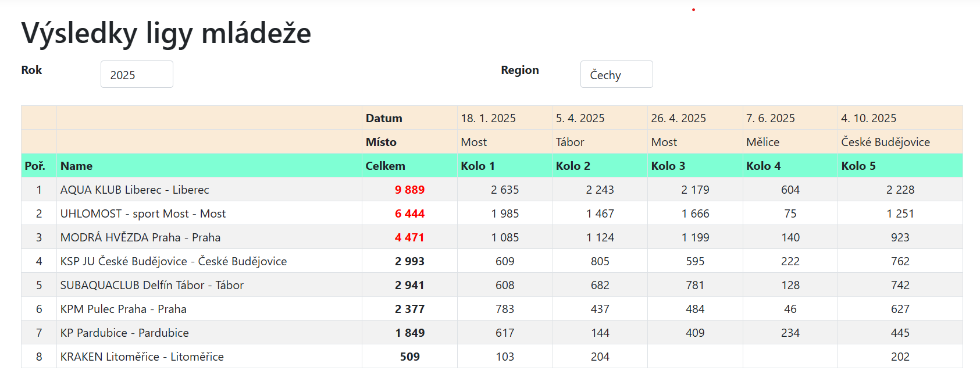Click KSP JU České Budějovice team name

(173, 261)
